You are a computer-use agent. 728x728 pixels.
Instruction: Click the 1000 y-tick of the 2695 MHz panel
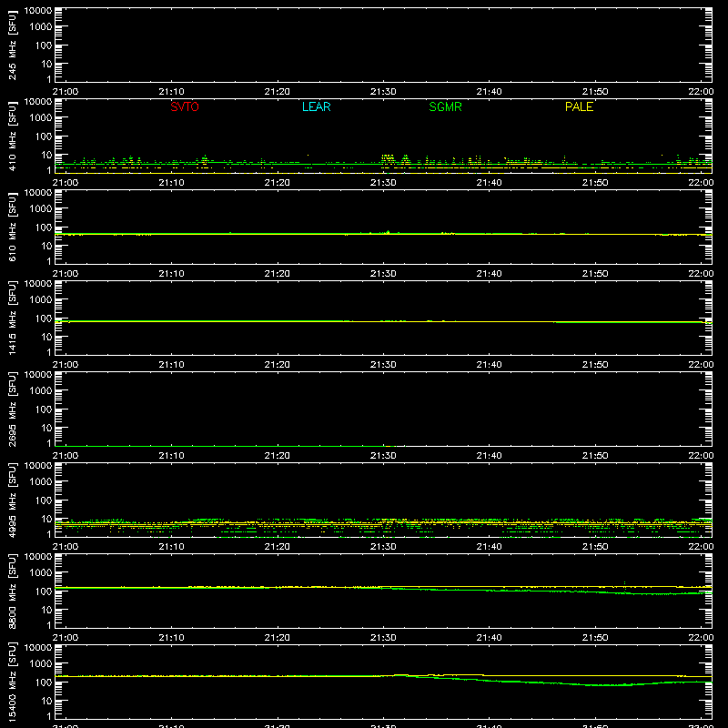click(40, 391)
